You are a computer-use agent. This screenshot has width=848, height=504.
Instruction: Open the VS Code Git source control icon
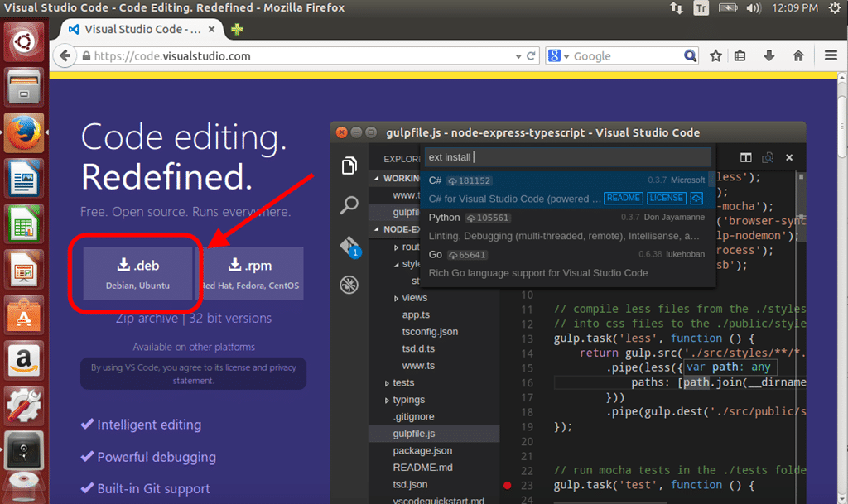(350, 247)
